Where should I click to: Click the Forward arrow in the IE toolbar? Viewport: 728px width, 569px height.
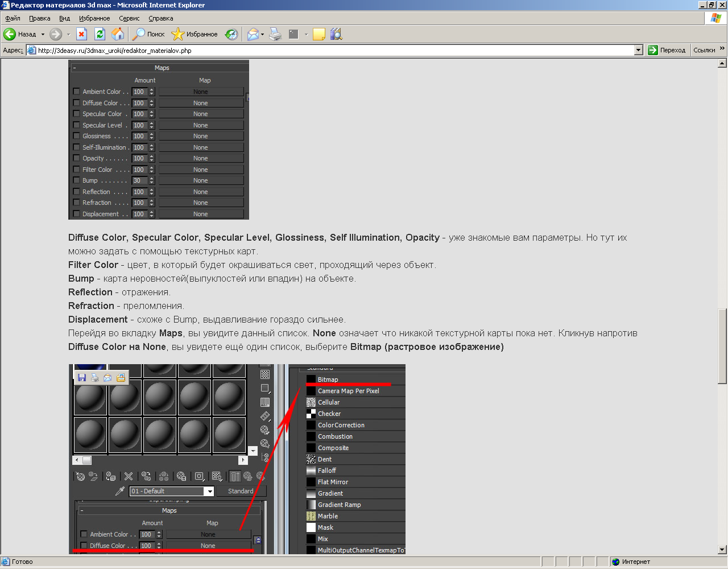tap(56, 34)
